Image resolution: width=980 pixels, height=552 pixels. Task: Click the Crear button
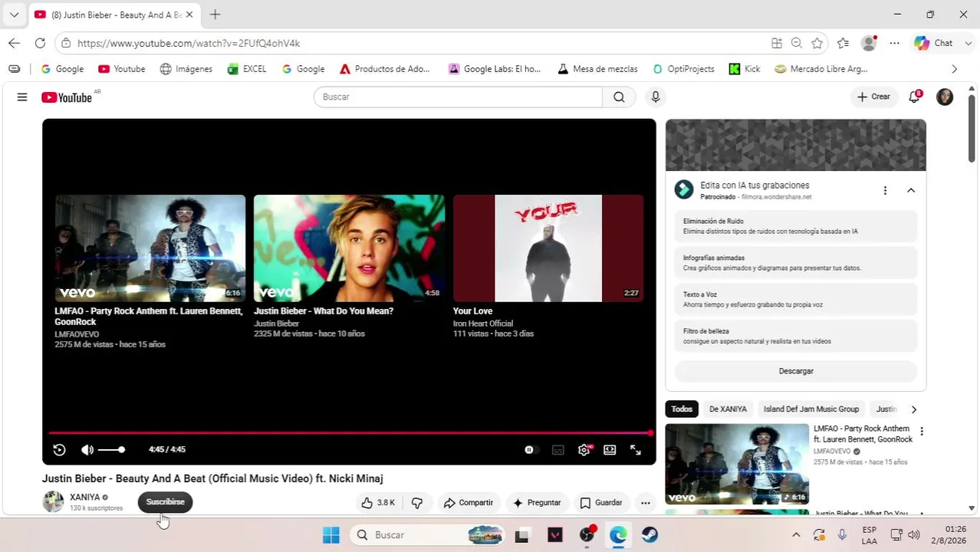(x=873, y=97)
